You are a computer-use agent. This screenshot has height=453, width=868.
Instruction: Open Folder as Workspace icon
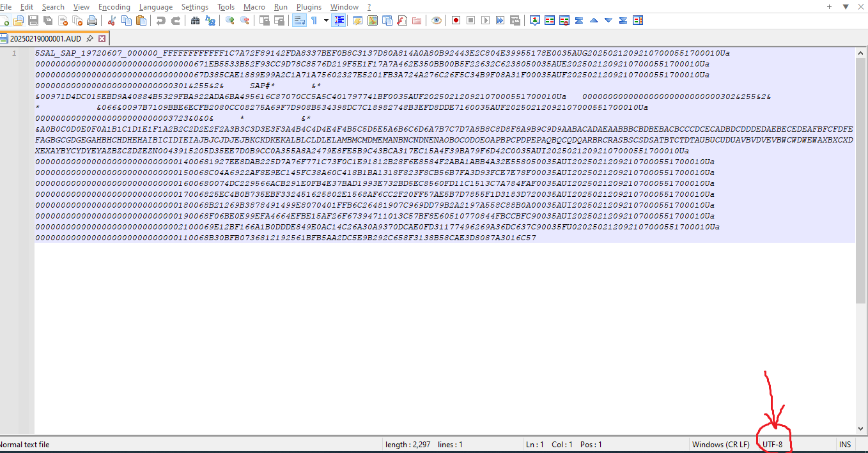pyautogui.click(x=416, y=20)
